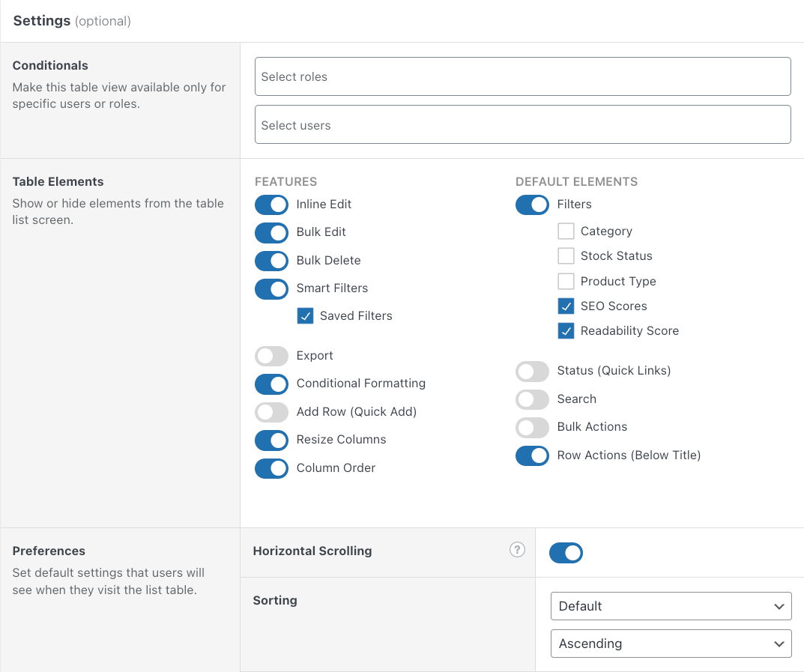Turn off Conditional Formatting

point(271,384)
